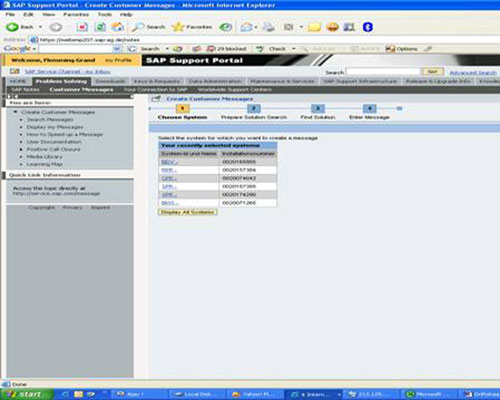
Task: Click the Messenger smiley face icon
Action: tap(332, 27)
